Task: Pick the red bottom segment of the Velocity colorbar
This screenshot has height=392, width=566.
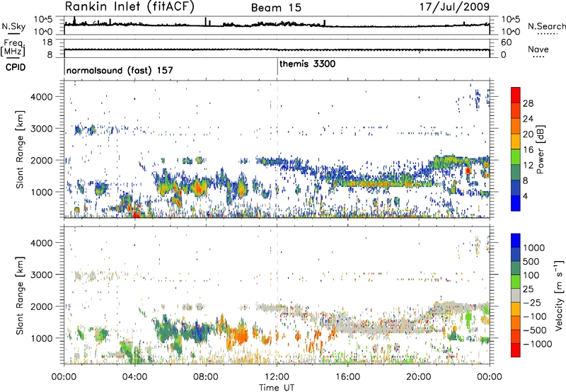Action: tap(516, 350)
